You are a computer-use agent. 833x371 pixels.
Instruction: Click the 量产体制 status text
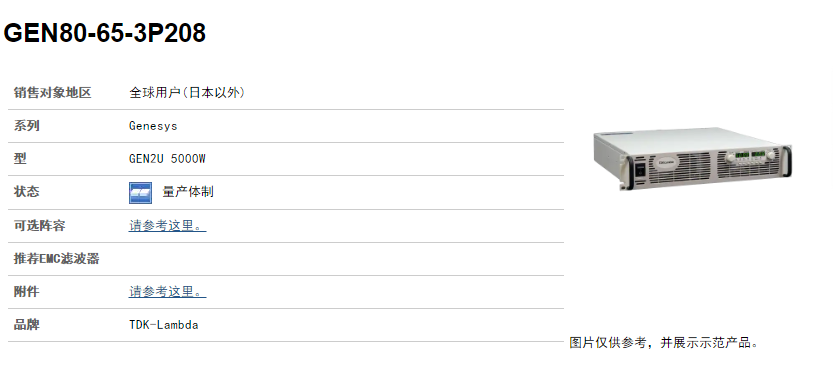(x=188, y=191)
